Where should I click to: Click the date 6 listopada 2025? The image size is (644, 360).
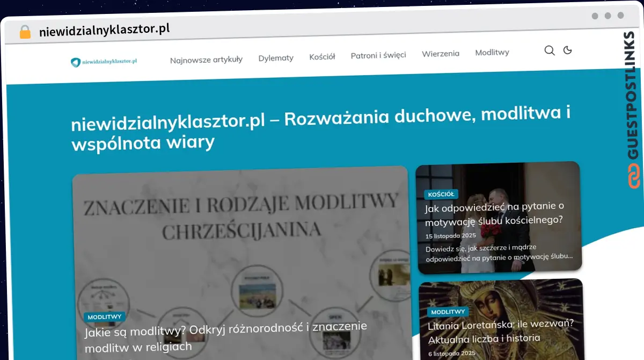coord(452,353)
